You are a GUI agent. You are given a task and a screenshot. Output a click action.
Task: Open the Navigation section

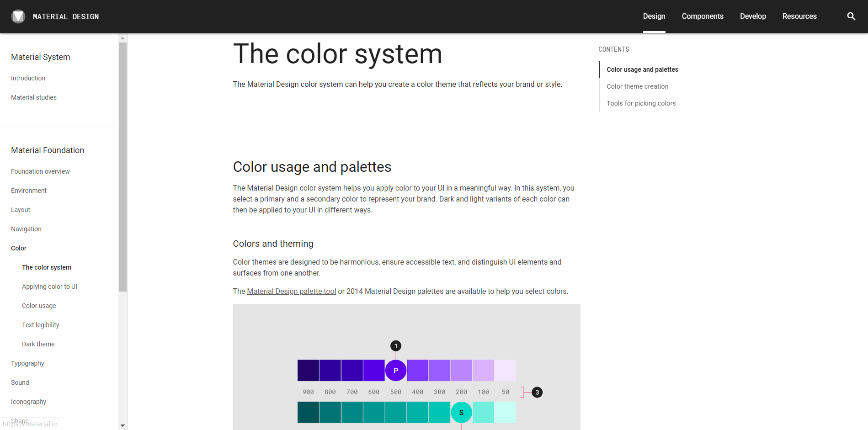pyautogui.click(x=26, y=229)
